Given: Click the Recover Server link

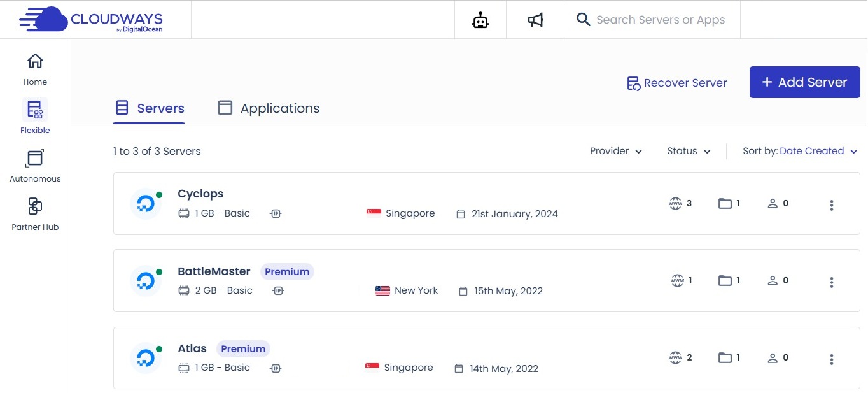Looking at the screenshot, I should pyautogui.click(x=676, y=82).
